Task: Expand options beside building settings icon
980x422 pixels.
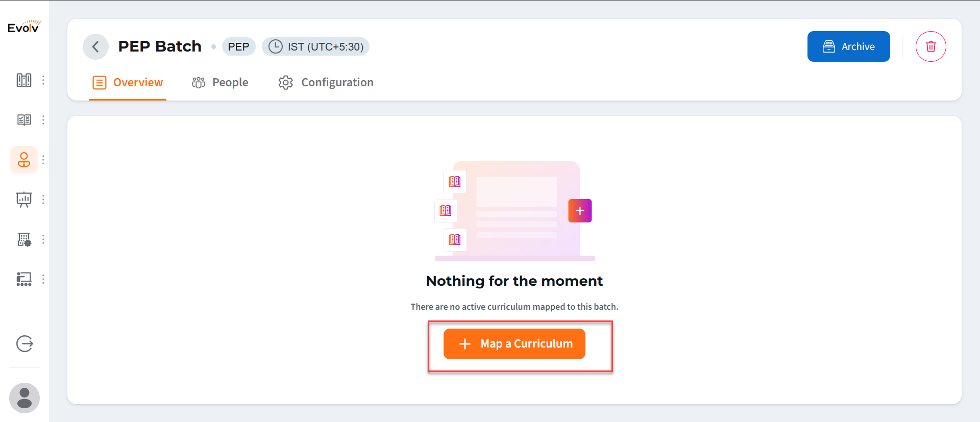Action: (x=43, y=239)
